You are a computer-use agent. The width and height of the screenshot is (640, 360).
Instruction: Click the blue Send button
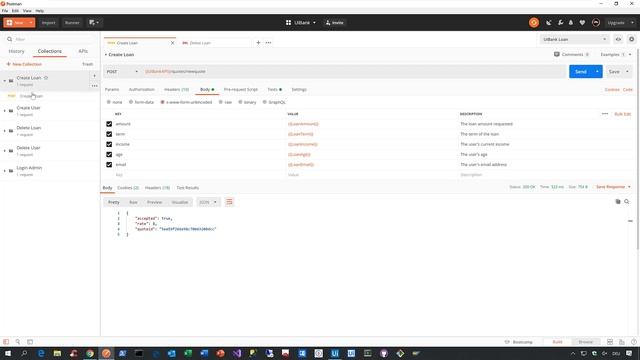click(581, 71)
